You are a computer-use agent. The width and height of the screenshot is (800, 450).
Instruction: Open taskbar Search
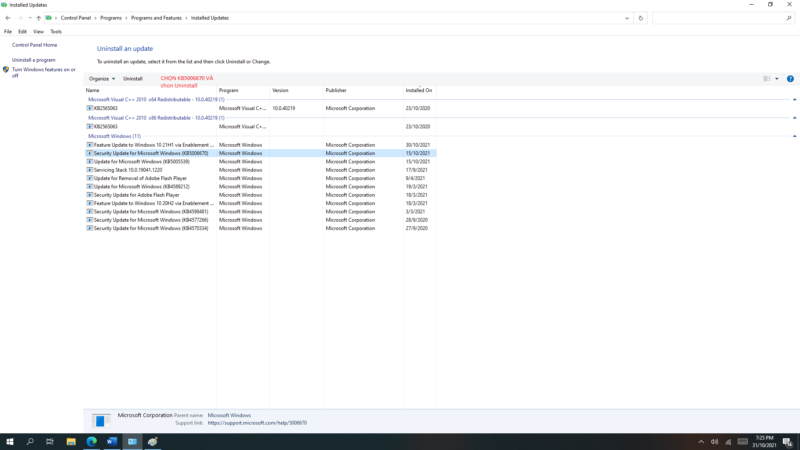pos(30,442)
